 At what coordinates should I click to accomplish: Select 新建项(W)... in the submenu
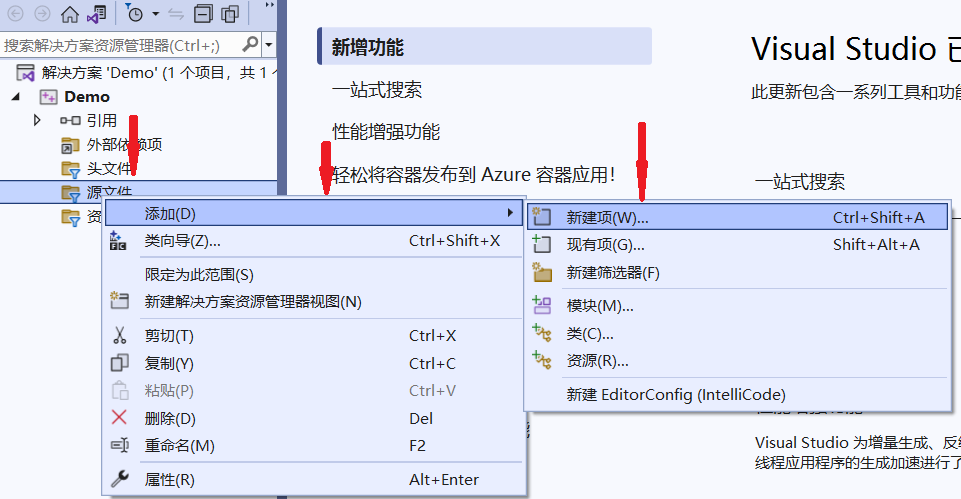click(x=737, y=217)
